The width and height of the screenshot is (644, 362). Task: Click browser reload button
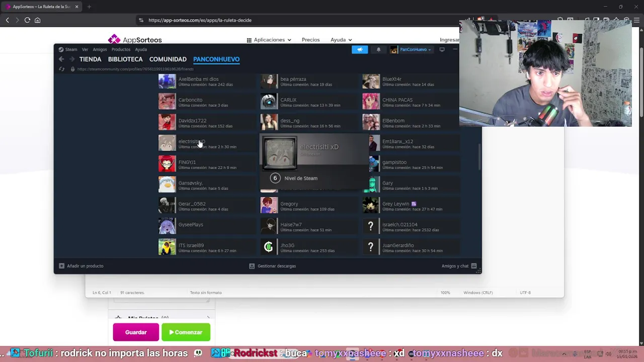coord(27,20)
